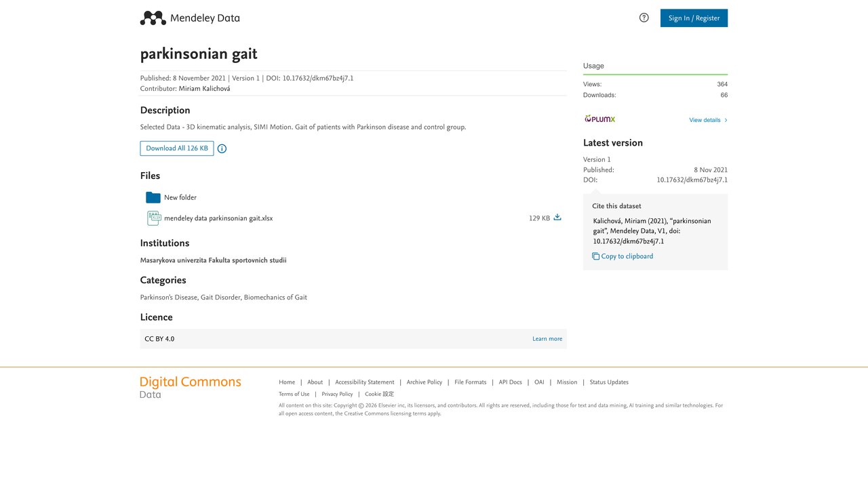Screen dimensions: 868x488
Task: Open the New folder folder icon
Action: point(153,197)
